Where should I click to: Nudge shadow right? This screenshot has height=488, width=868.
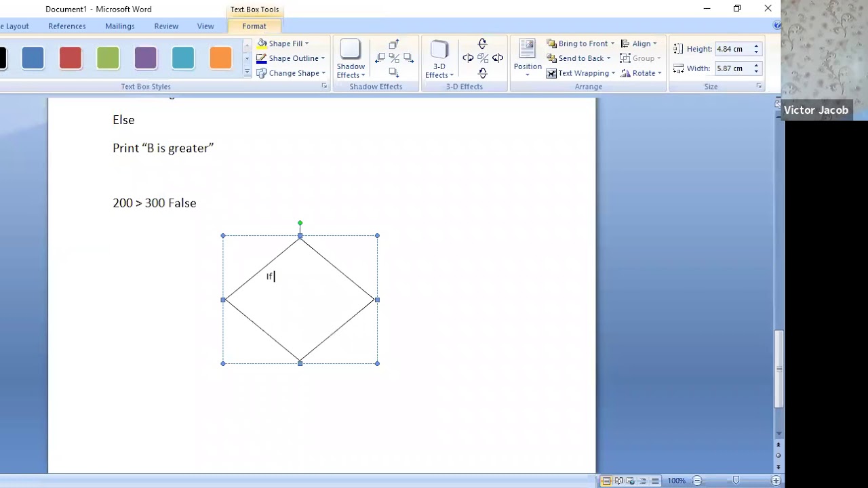point(408,58)
